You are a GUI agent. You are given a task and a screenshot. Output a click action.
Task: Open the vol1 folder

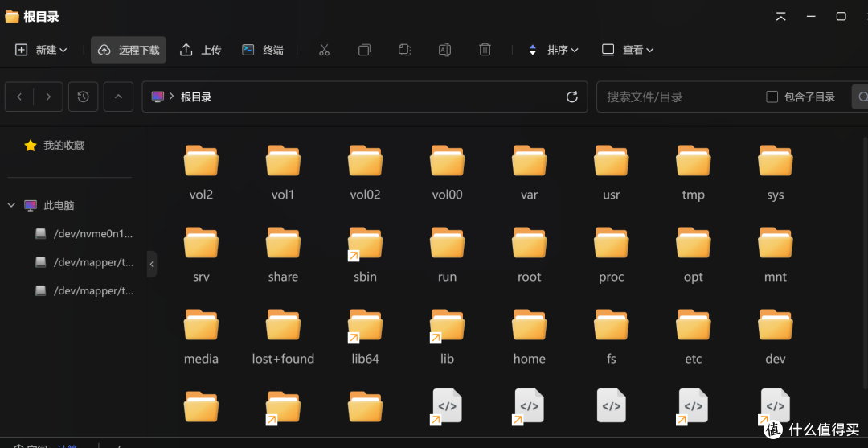point(283,171)
